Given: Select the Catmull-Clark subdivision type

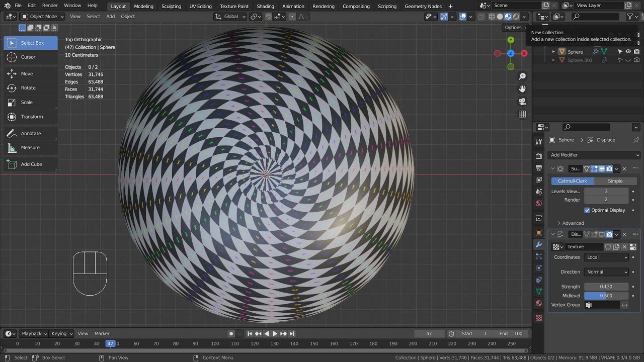Looking at the screenshot, I should 573,181.
